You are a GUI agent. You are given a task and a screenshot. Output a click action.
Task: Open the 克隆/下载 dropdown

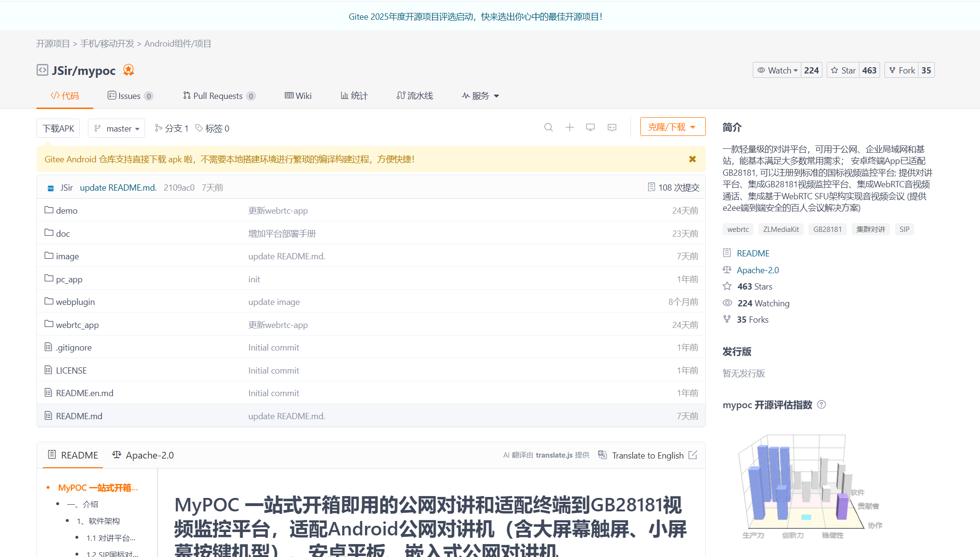point(672,126)
